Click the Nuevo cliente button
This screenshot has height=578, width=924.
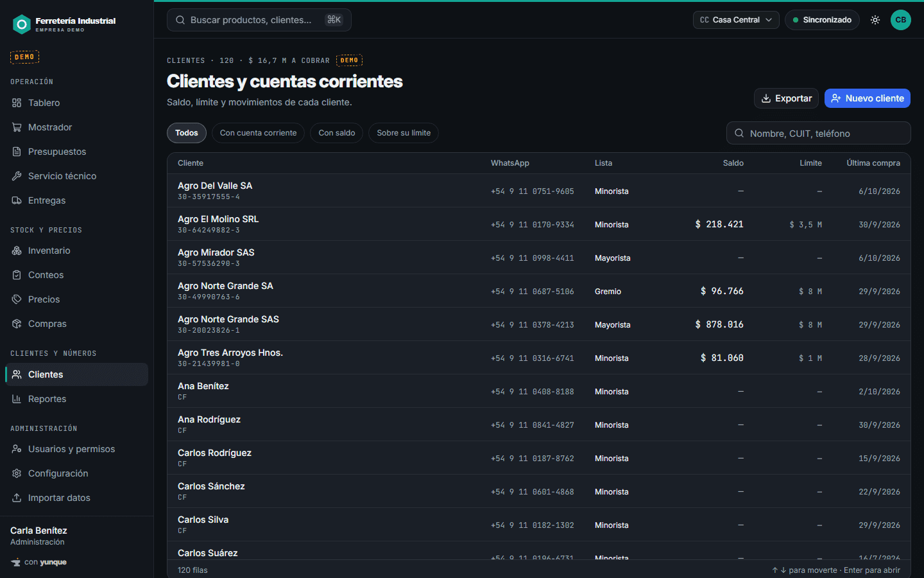[868, 98]
